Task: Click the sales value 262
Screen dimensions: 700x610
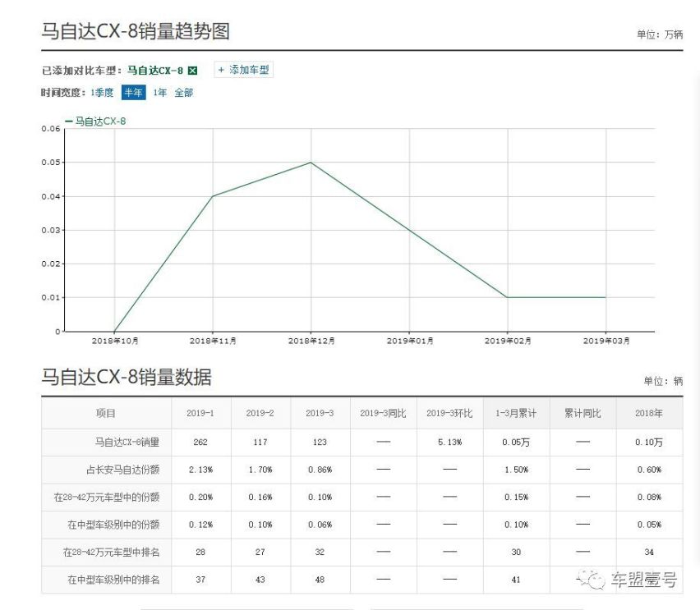Action: (200, 443)
